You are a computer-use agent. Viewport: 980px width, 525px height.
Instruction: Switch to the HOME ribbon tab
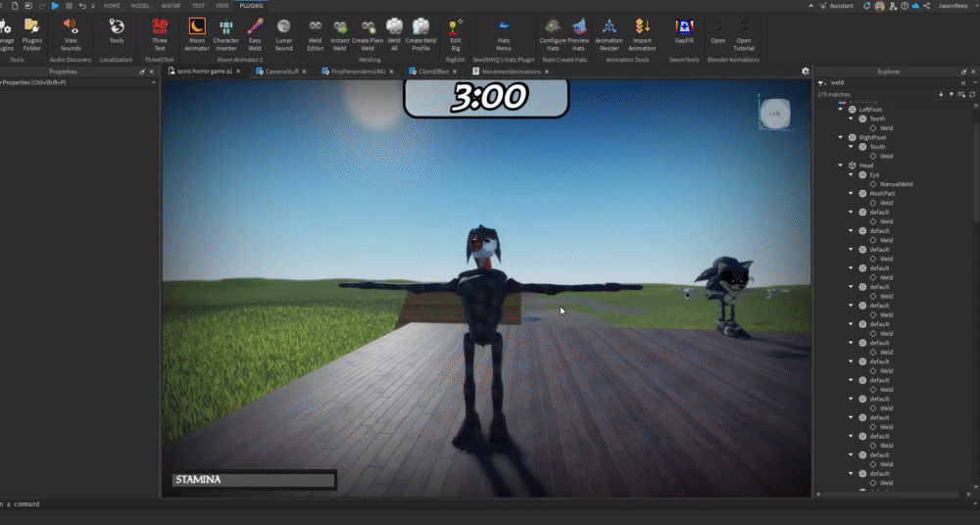click(x=112, y=6)
